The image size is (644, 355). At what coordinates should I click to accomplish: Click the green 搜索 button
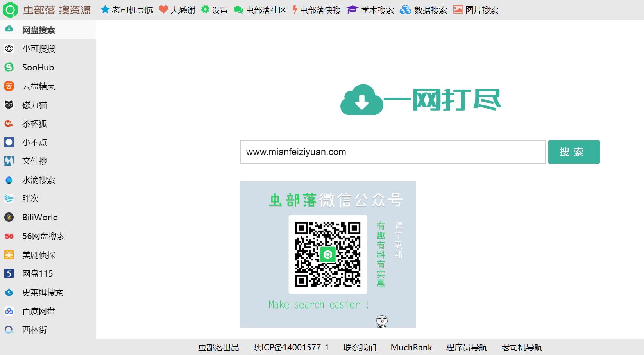(x=574, y=152)
